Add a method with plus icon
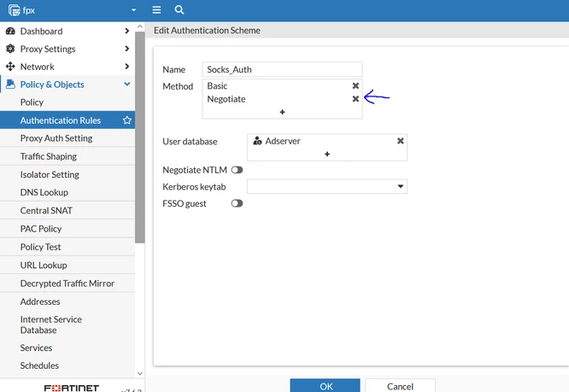This screenshot has height=392, width=569. 282,112
